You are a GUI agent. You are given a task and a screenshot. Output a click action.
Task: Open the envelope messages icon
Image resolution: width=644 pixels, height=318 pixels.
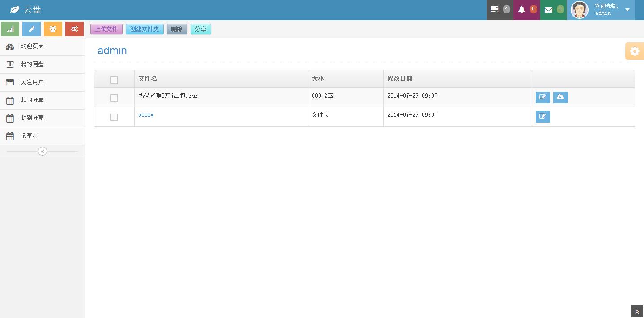point(548,9)
